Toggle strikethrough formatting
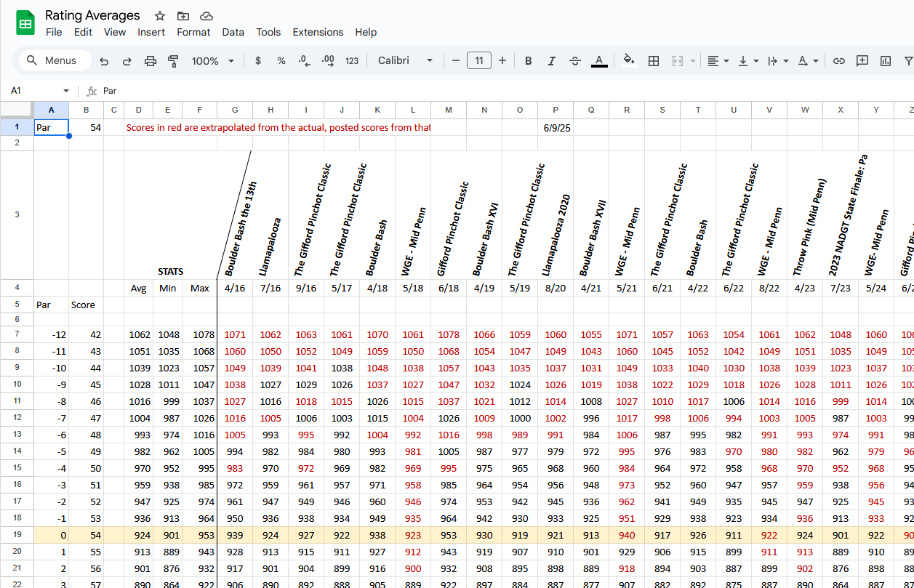The height and width of the screenshot is (588, 914). coord(575,61)
